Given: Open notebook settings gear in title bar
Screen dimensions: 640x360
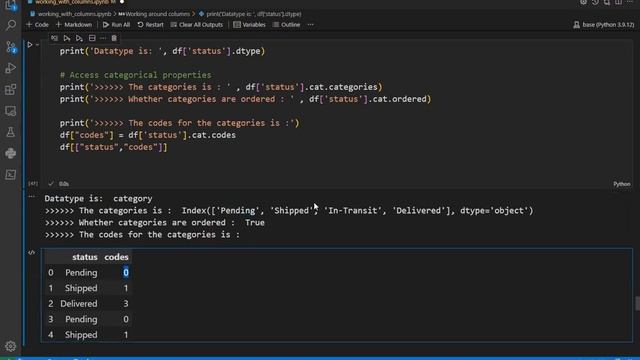Looking at the screenshot, I should coord(584,2).
